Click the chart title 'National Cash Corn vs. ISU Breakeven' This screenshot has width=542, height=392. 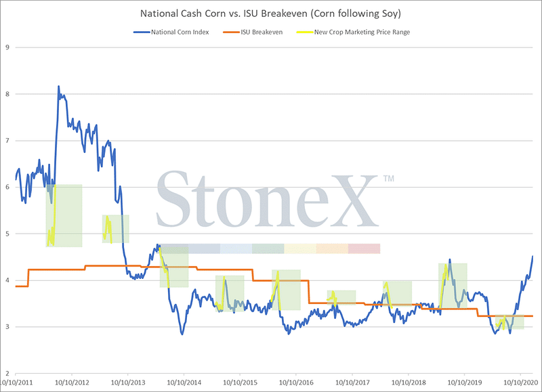270,14
